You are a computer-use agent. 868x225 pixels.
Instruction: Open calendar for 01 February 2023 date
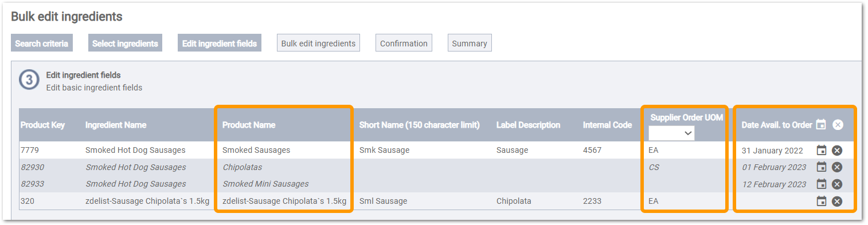point(822,167)
